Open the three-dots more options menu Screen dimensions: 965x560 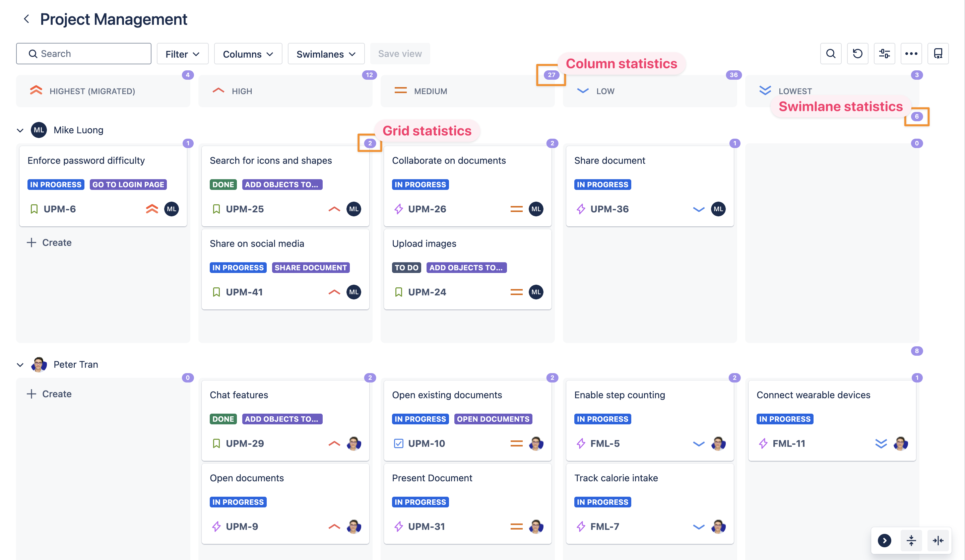point(911,54)
